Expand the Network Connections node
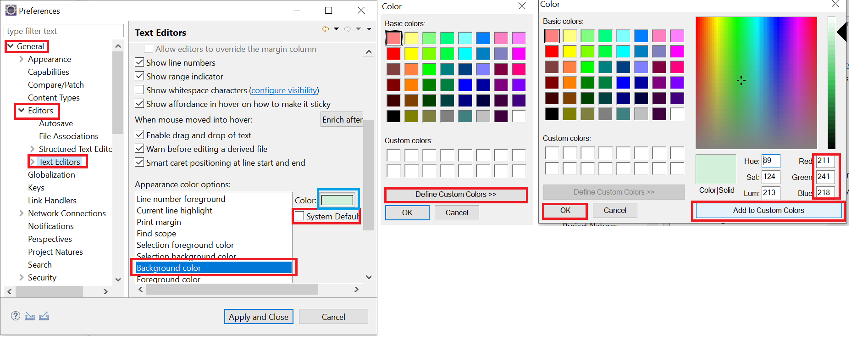868x358 pixels. point(21,213)
